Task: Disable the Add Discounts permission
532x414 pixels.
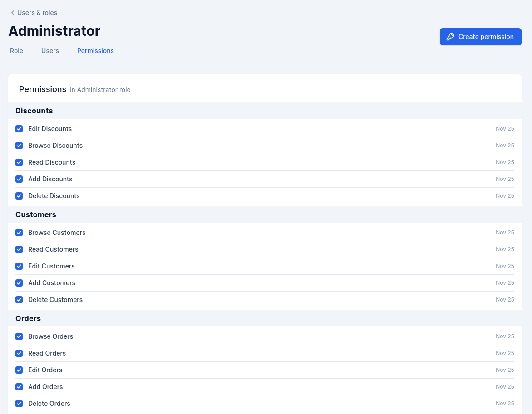Action: click(19, 179)
